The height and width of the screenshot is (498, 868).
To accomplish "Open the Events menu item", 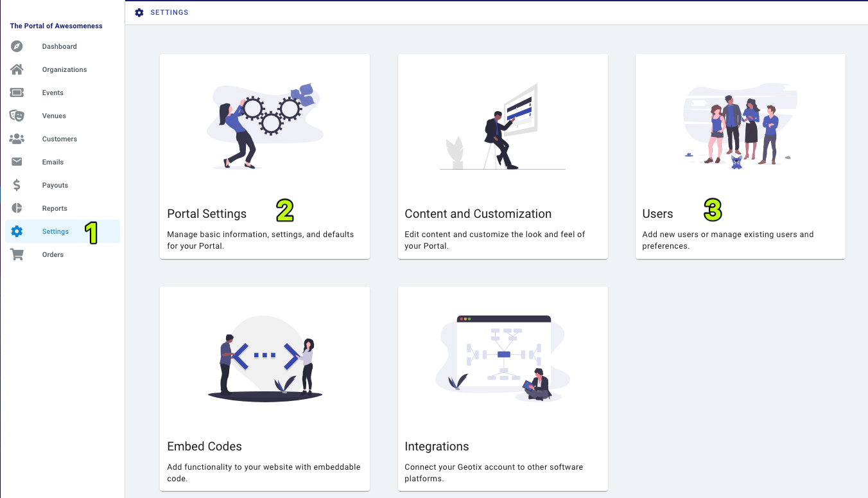I will [62, 93].
